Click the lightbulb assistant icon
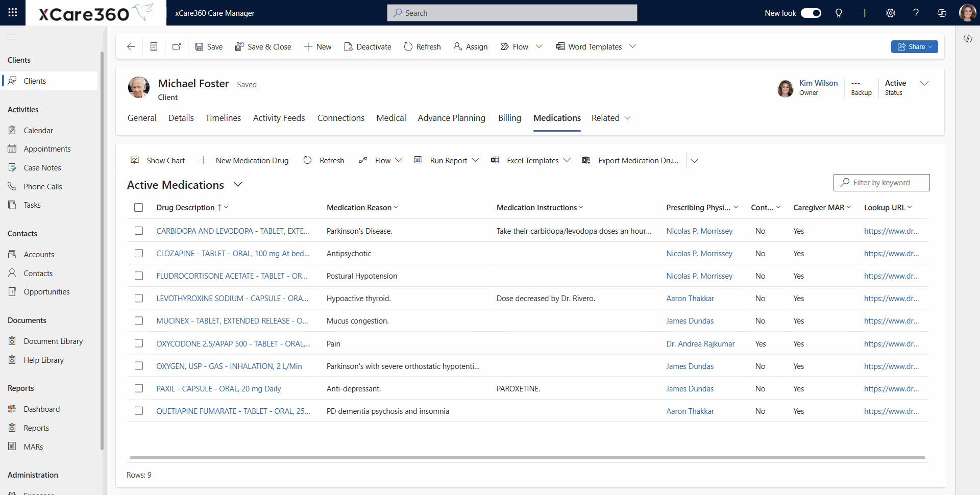This screenshot has width=980, height=495. (x=839, y=13)
